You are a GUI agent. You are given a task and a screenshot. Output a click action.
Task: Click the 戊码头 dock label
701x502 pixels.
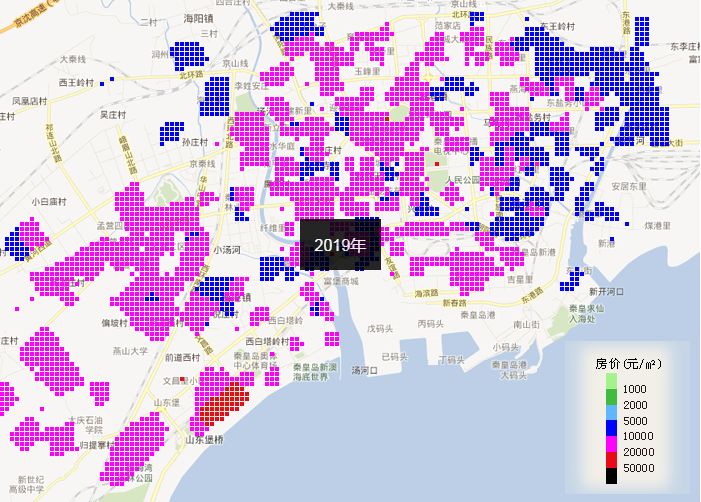[380, 329]
